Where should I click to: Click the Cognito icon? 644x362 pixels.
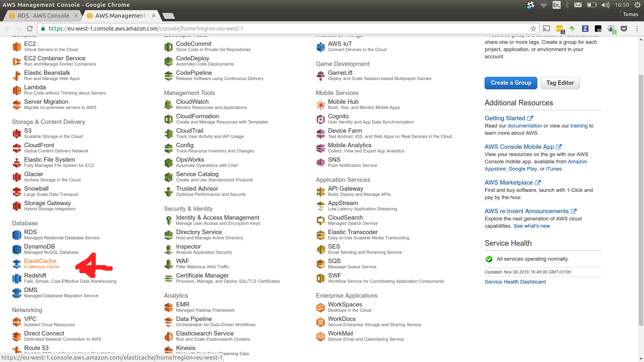point(320,119)
